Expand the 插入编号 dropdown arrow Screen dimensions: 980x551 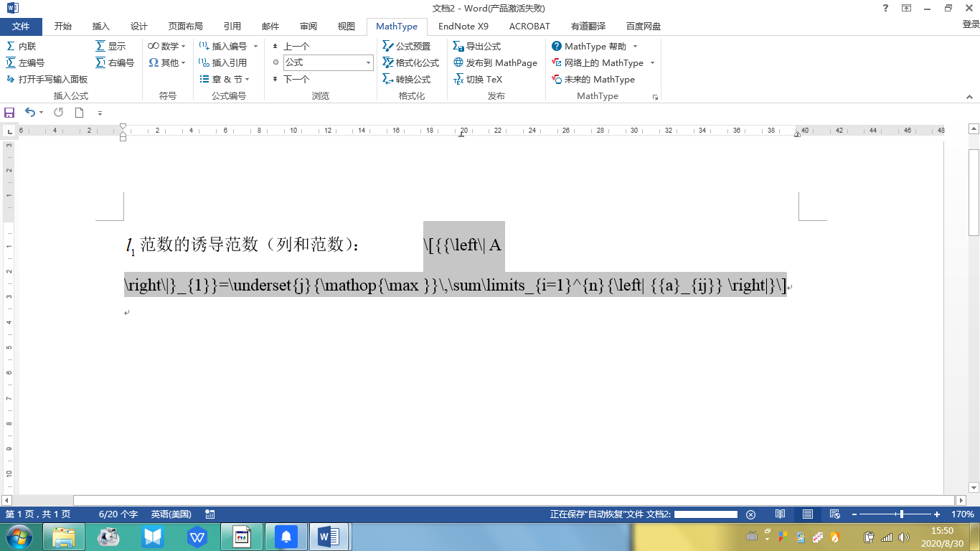click(255, 46)
